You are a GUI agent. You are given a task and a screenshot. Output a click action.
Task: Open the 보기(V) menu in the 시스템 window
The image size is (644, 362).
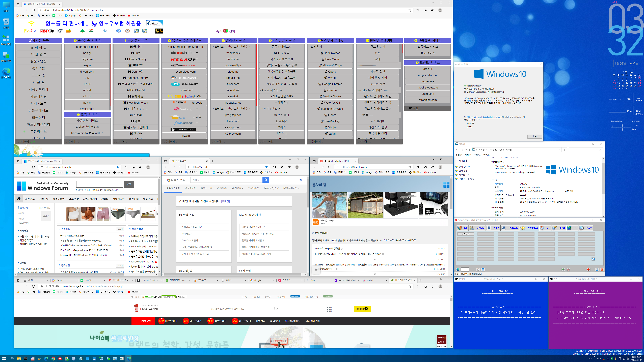(477, 155)
